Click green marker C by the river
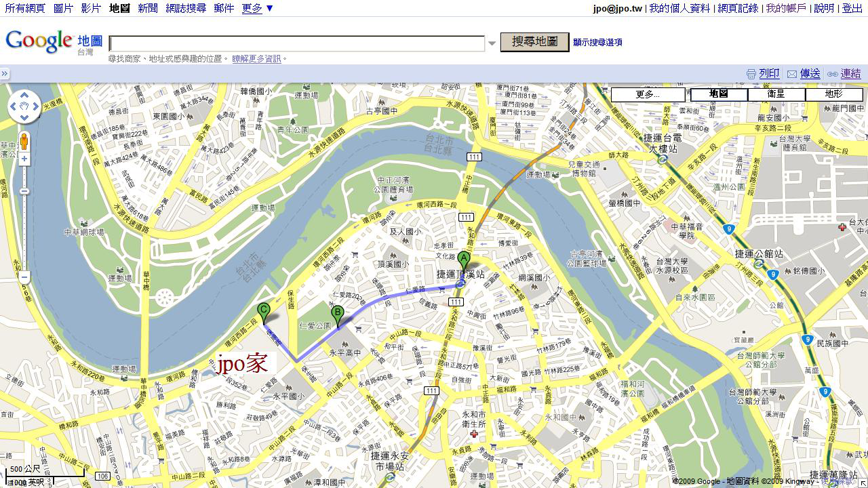This screenshot has height=488, width=868. [x=264, y=313]
